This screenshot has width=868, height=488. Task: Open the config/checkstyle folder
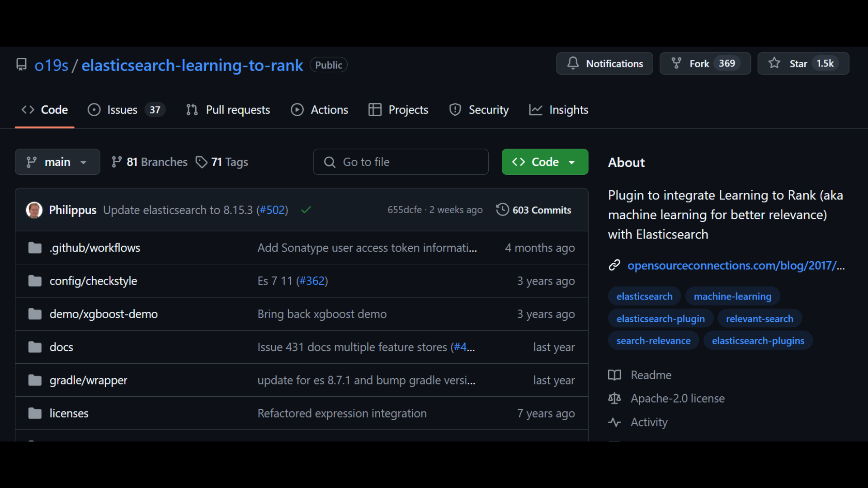(x=93, y=281)
